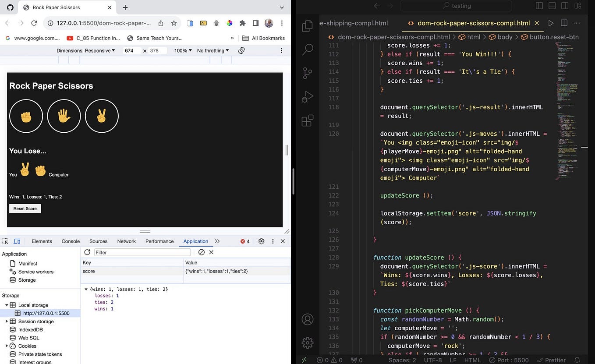
Task: Collapse the Local storage tree entry
Action: (7, 305)
